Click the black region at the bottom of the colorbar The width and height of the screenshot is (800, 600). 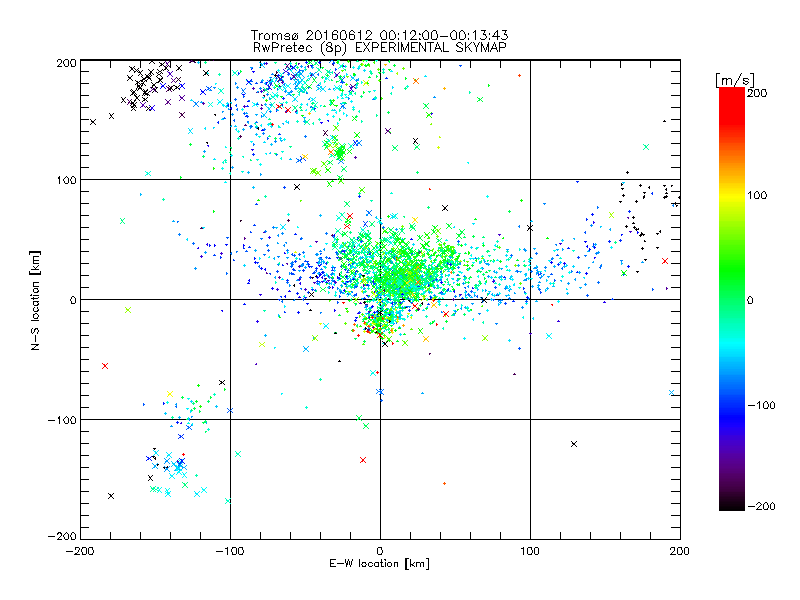pos(732,505)
